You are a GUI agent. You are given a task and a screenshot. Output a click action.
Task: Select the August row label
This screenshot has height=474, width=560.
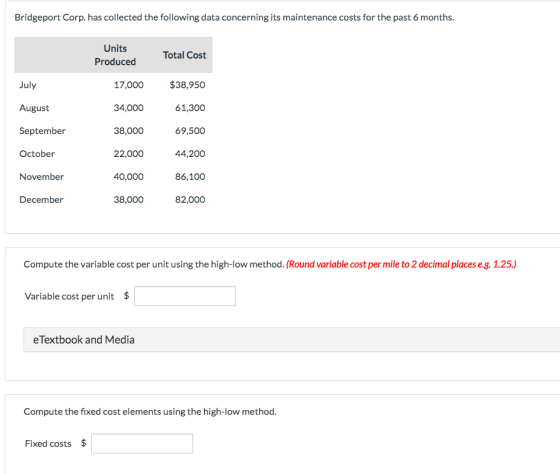point(34,108)
